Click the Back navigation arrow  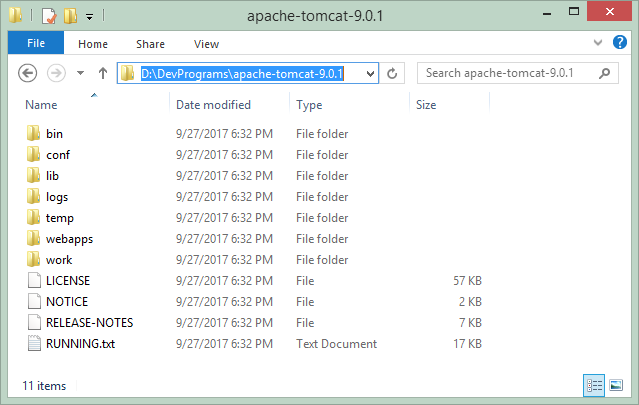[x=28, y=73]
